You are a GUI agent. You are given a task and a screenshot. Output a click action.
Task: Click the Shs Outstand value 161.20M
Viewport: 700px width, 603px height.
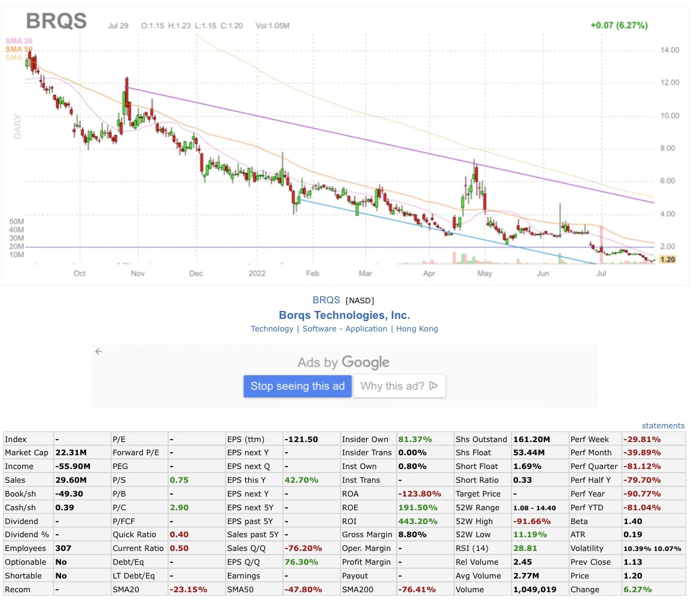(532, 440)
